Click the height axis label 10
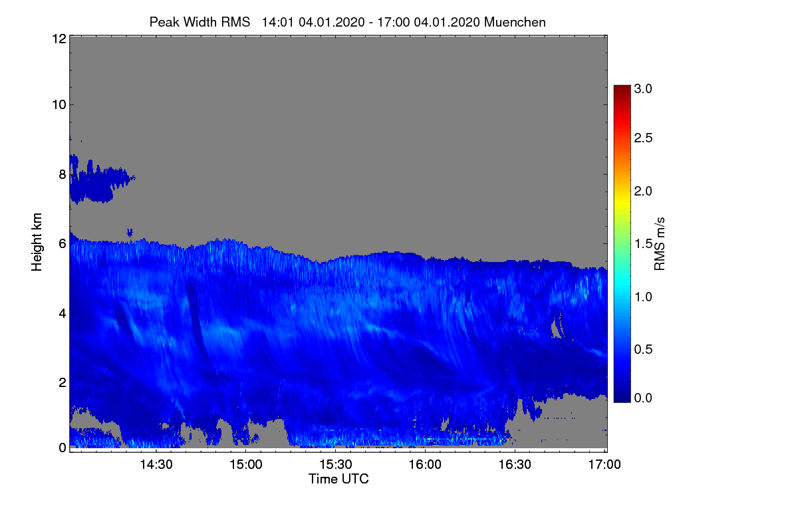This screenshot has width=798, height=532. (59, 104)
